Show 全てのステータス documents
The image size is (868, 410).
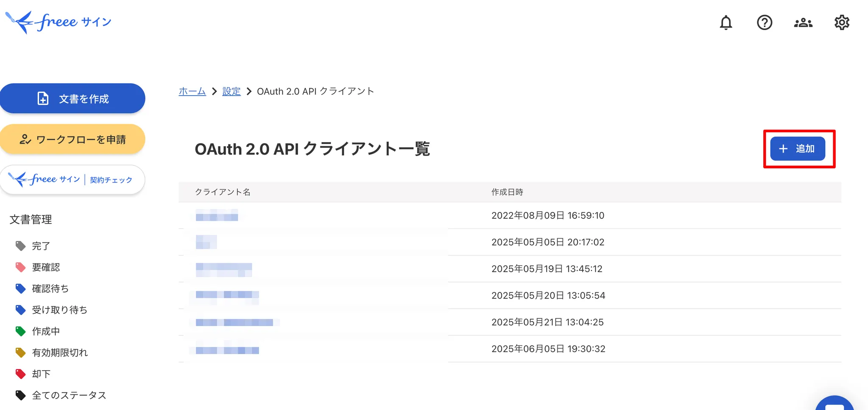click(69, 395)
